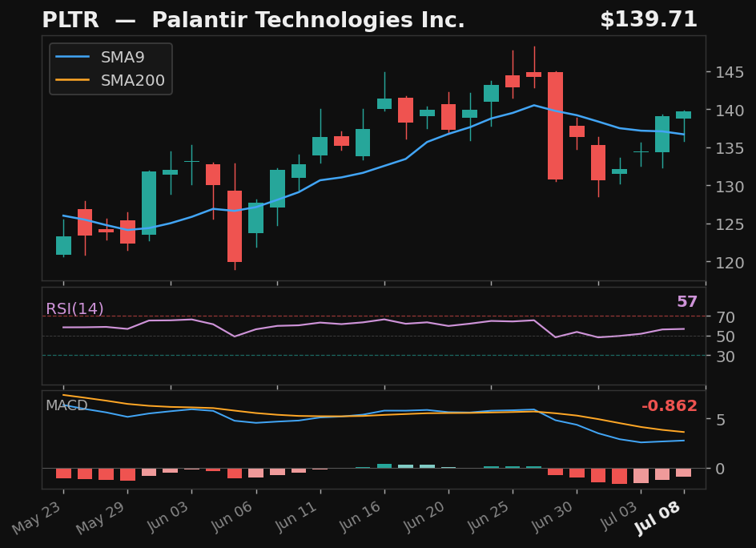Click the RSI 70 axis label
756x548 pixels.
click(x=725, y=317)
